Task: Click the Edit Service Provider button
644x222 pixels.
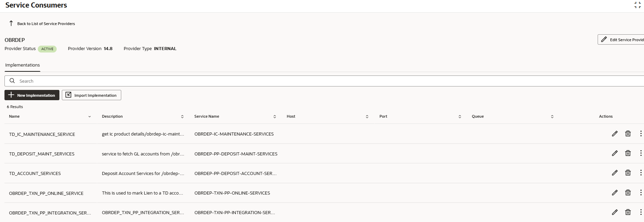Action: tap(621, 39)
